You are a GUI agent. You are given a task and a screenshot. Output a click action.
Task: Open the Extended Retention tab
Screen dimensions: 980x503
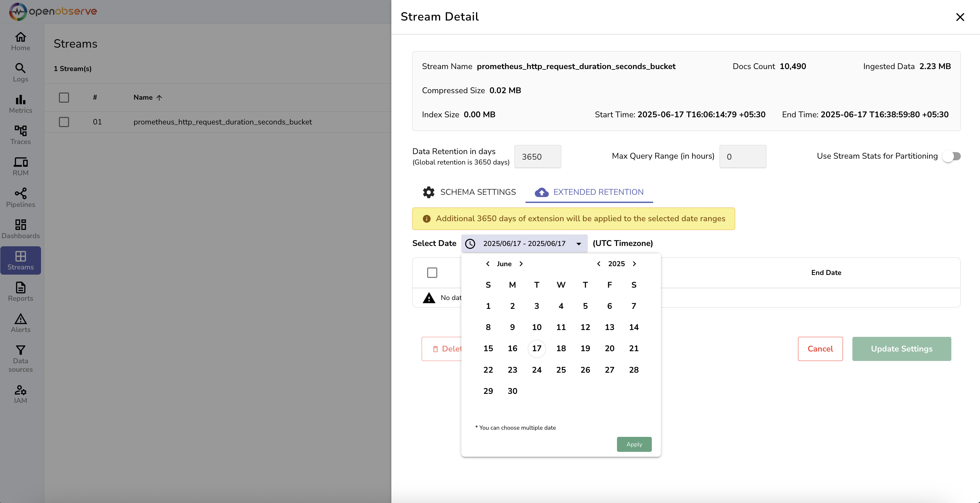[589, 192]
